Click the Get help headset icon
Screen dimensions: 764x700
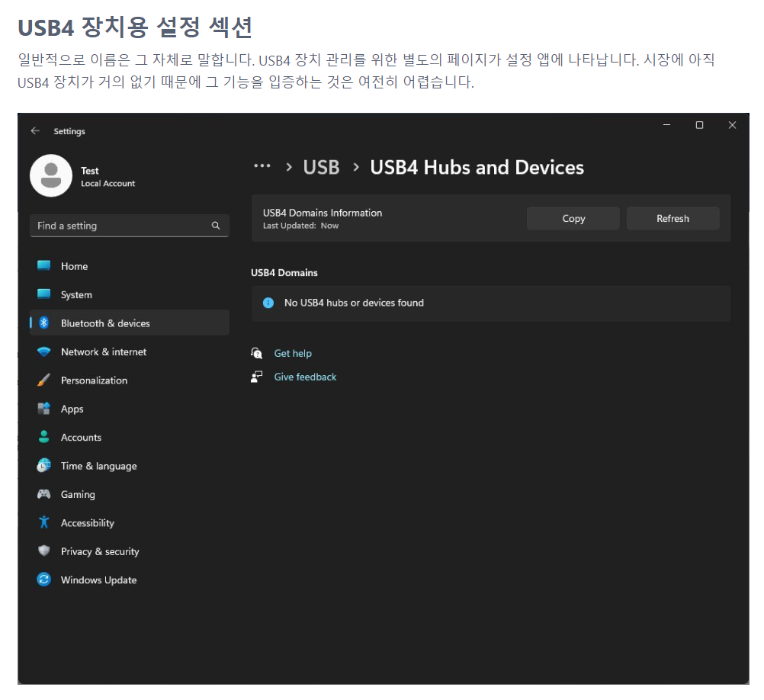coord(257,353)
